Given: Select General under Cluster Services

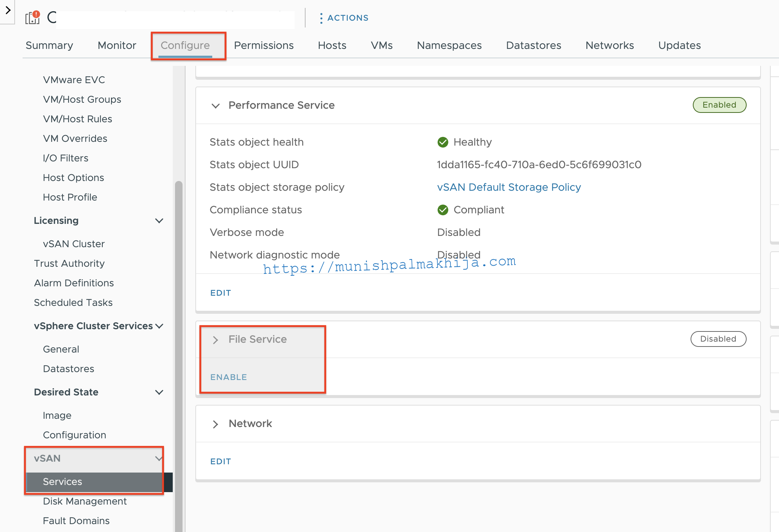Looking at the screenshot, I should click(61, 350).
